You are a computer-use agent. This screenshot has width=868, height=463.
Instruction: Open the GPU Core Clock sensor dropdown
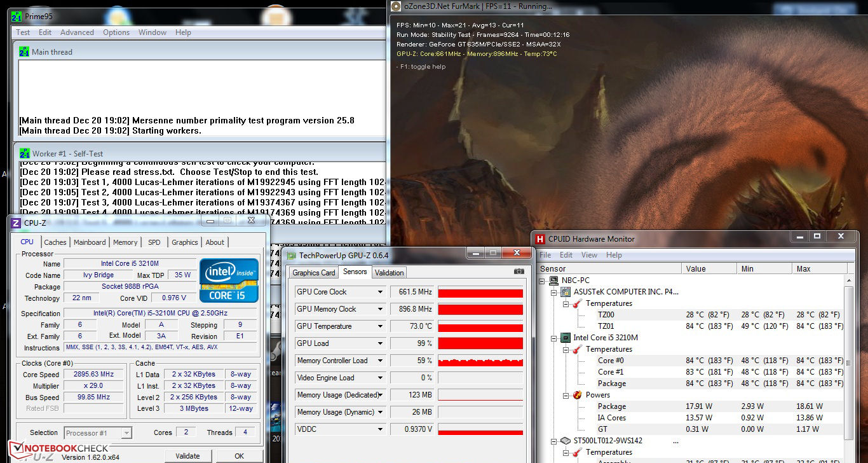tap(381, 292)
